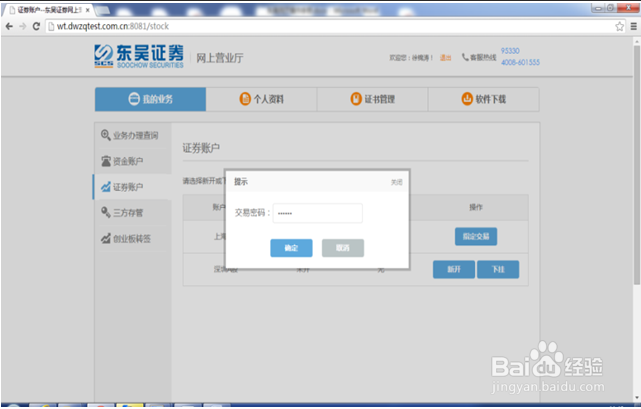
Task: Click the 证券账户 chart icon
Action: coord(106,187)
